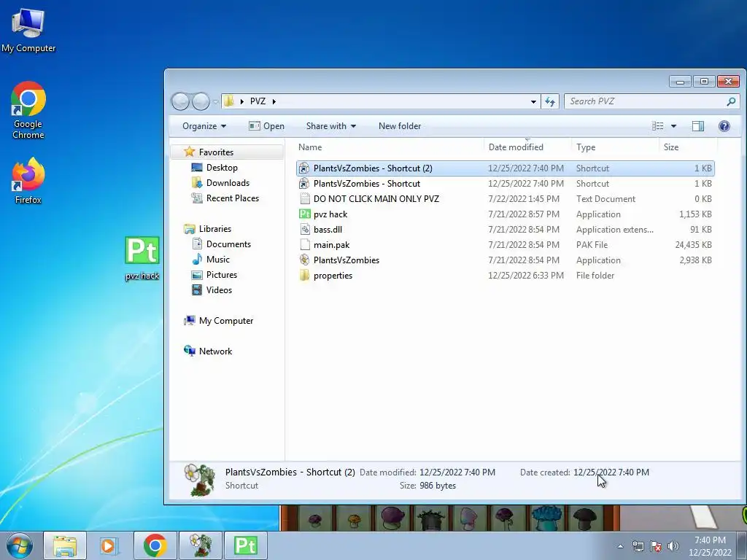The height and width of the screenshot is (560, 747).
Task: Select the 'DO NOT CLICK MAIN ONLY PVZ' file name
Action: click(x=376, y=198)
